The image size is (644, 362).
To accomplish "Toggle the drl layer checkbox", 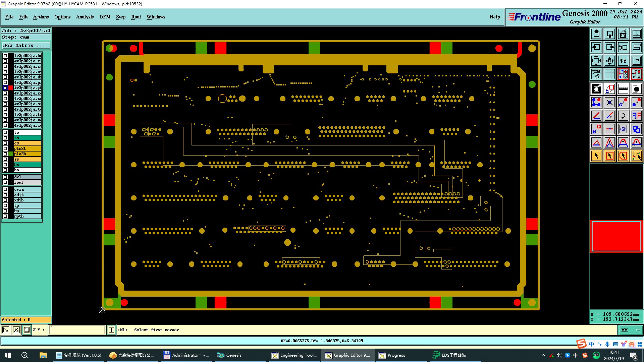I will [5, 177].
